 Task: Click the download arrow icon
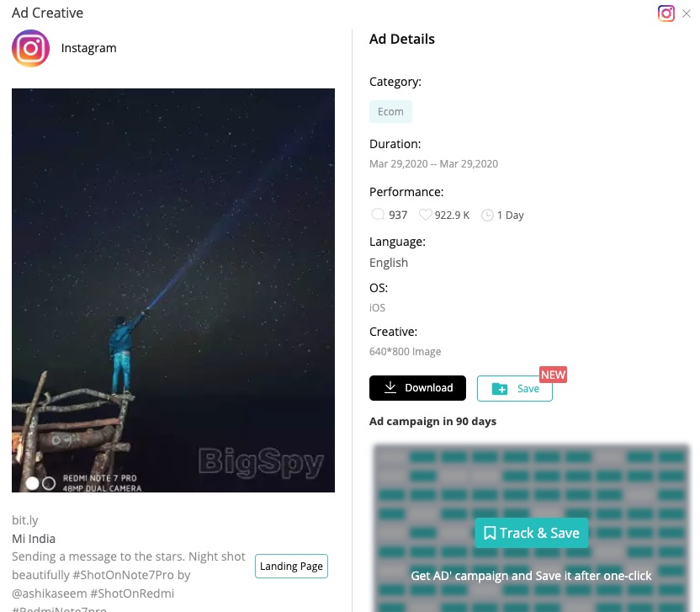coord(390,387)
